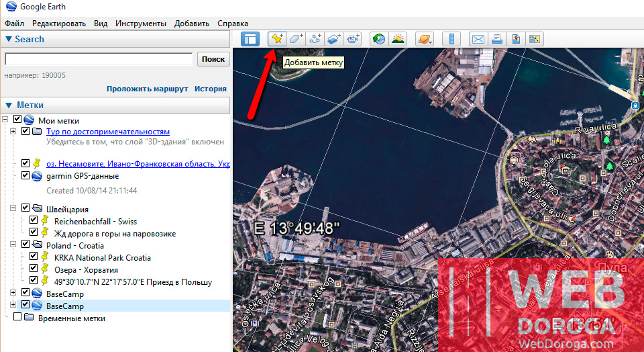The image size is (644, 352).
Task: Click the globe icon beside Мои метки
Action: point(29,120)
